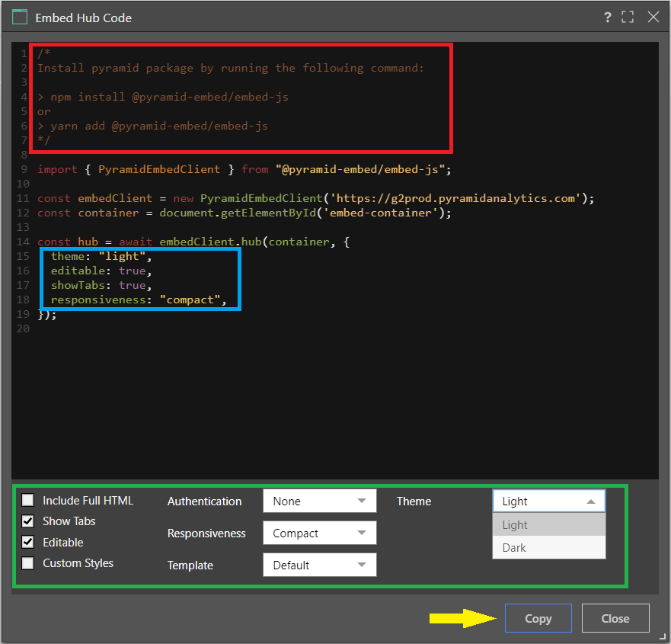Click the npm install comment line
Image resolution: width=671 pixels, height=644 pixels.
click(x=163, y=98)
